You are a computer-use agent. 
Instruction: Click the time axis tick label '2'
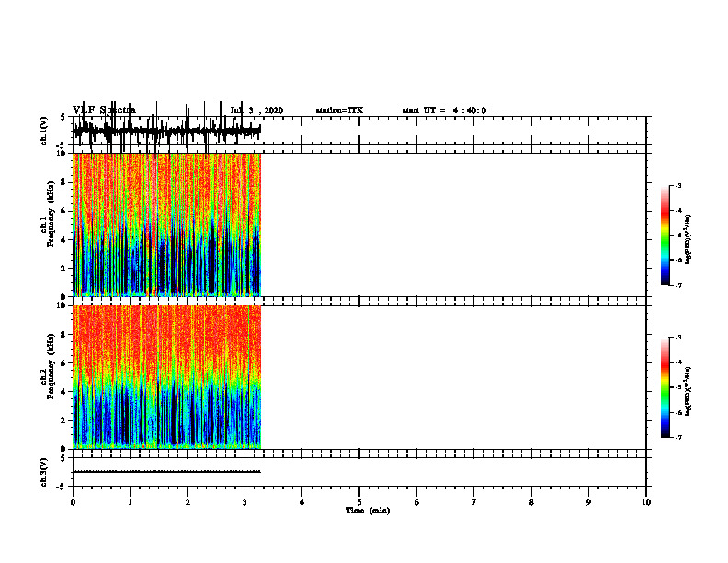coord(188,501)
